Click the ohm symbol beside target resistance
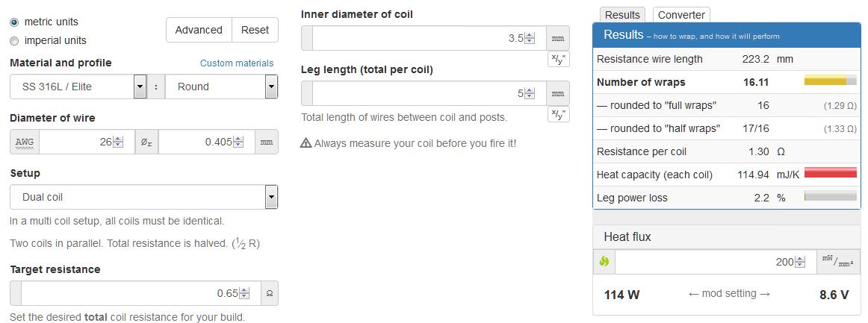868x323 pixels. click(x=270, y=293)
